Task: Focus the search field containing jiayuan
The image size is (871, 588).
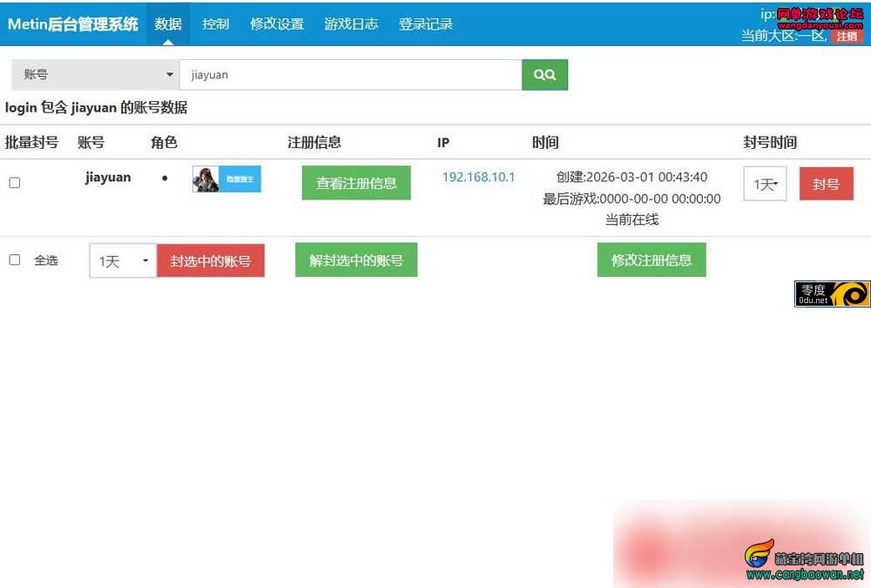Action: [x=350, y=74]
